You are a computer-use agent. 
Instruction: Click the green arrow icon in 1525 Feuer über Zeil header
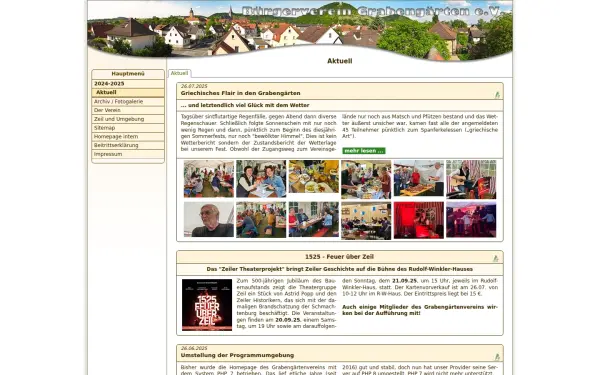(x=496, y=258)
